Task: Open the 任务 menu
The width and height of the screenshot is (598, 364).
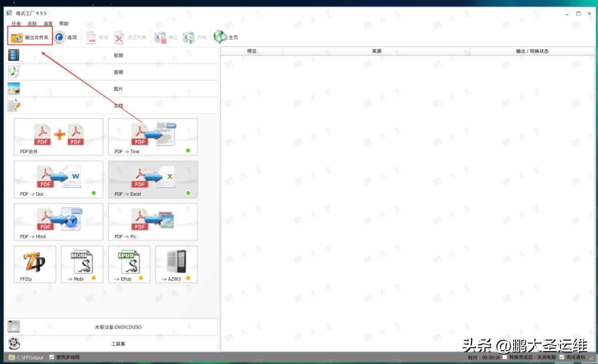Action: click(x=16, y=23)
